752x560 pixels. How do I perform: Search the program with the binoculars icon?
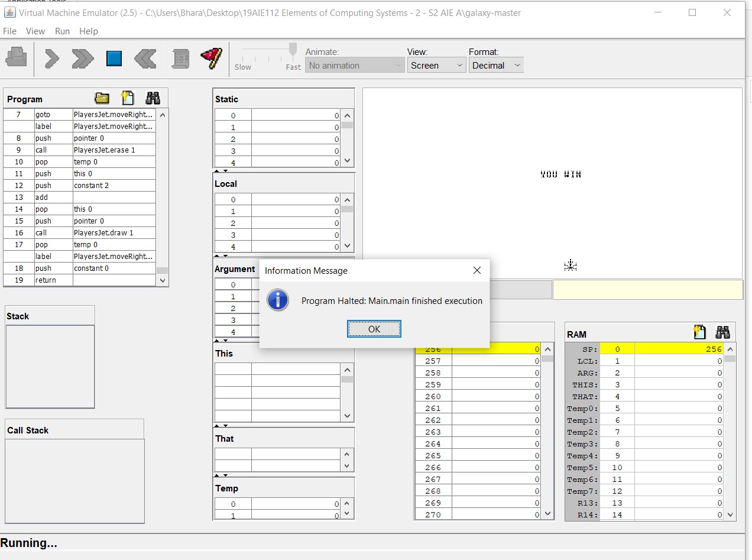[x=153, y=98]
